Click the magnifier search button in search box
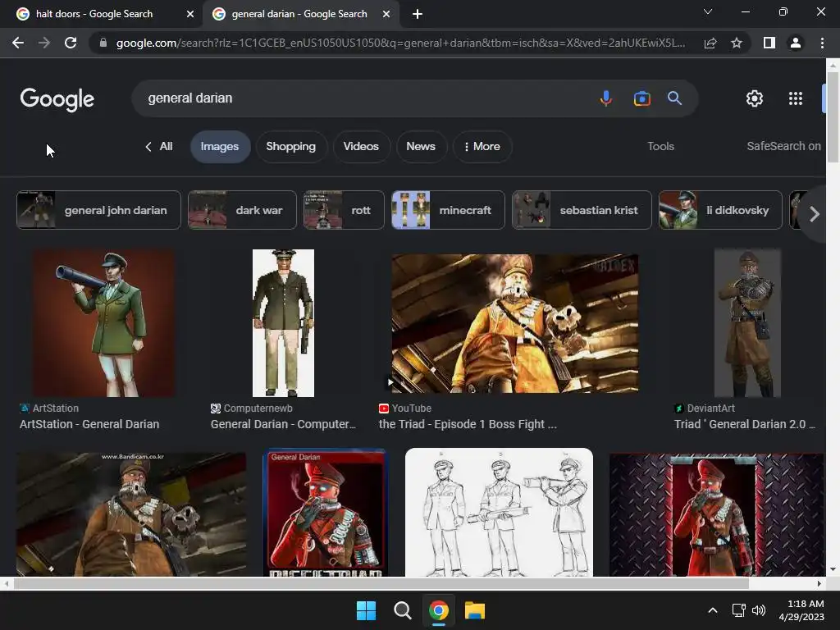The image size is (840, 630). coord(674,98)
